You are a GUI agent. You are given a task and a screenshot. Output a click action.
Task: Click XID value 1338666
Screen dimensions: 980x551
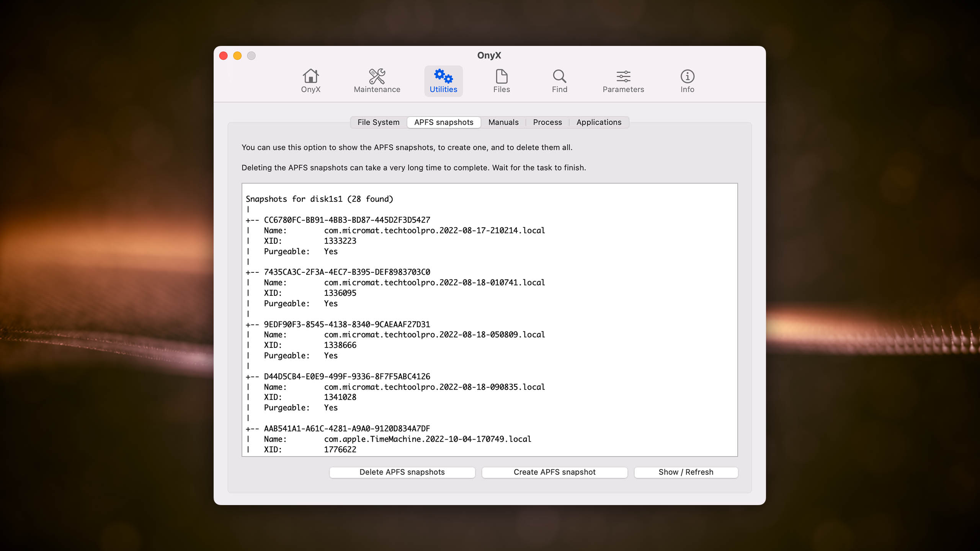[x=340, y=345]
